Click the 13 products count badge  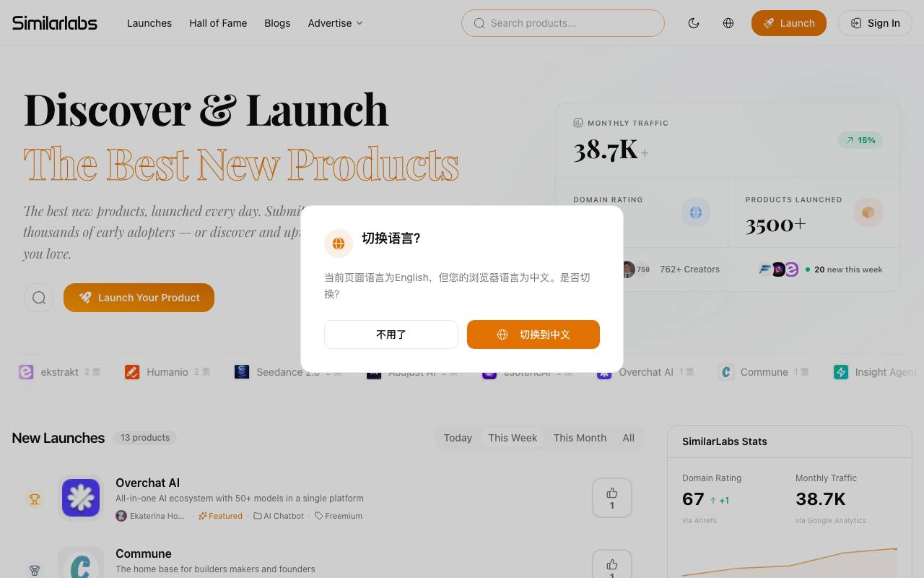tap(145, 438)
